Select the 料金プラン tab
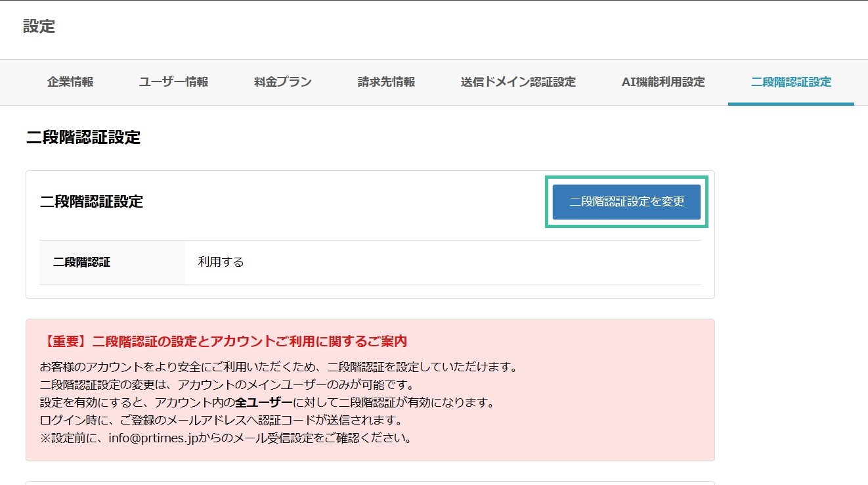Viewport: 868px width, 485px height. pyautogui.click(x=281, y=81)
